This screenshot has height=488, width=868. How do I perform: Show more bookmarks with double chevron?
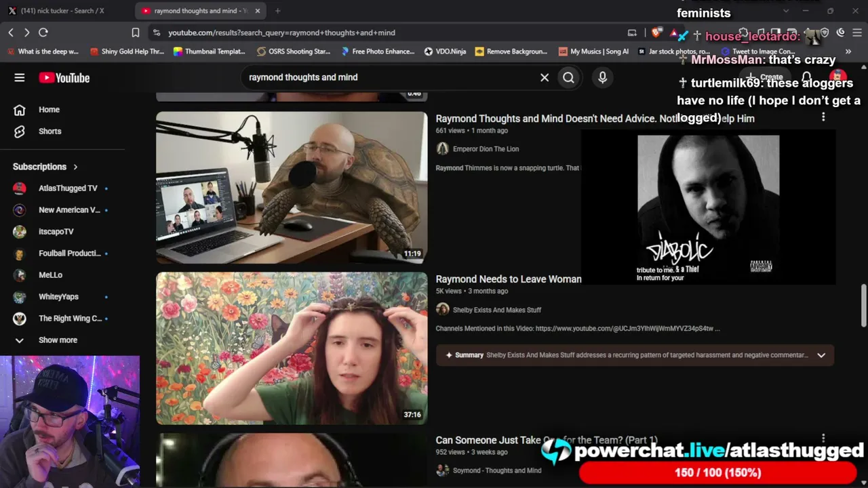(848, 52)
